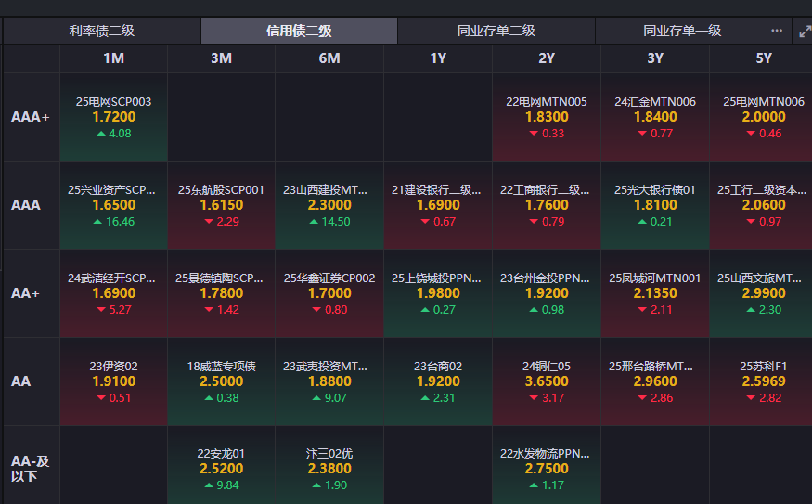Image resolution: width=812 pixels, height=504 pixels.
Task: Click the 2Y column header
Action: click(x=547, y=58)
